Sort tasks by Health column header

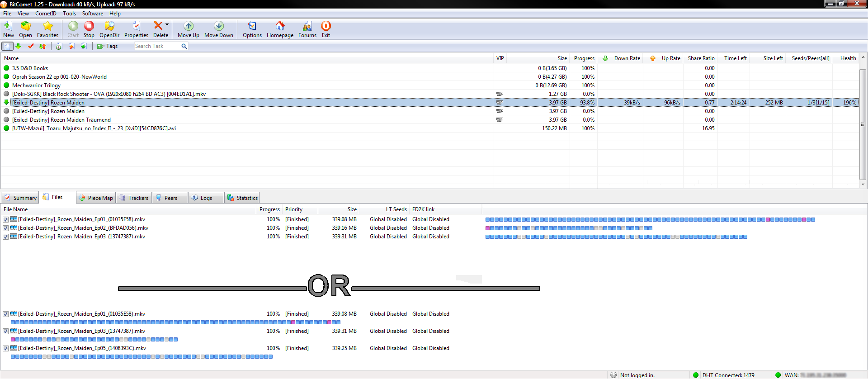(x=845, y=58)
